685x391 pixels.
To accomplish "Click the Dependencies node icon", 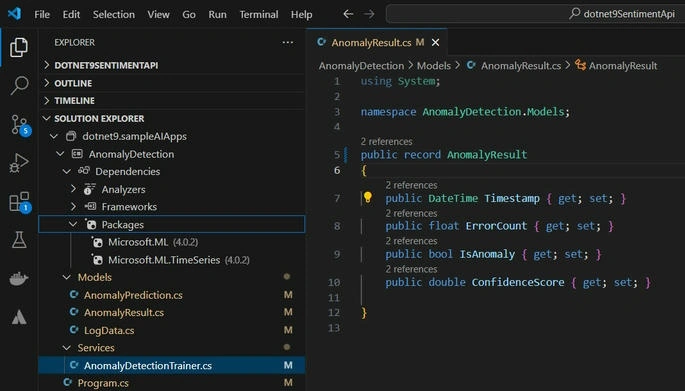I will [84, 171].
